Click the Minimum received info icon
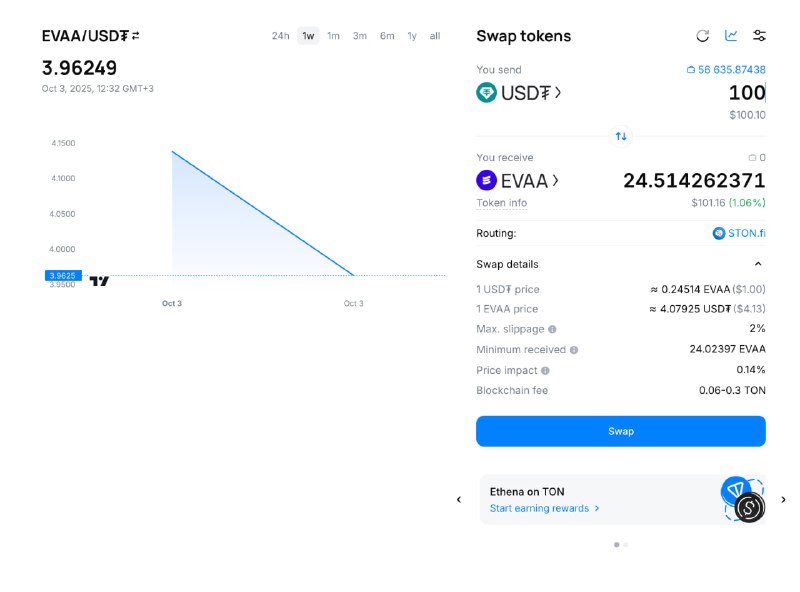Screen dimensions: 800x592 click(574, 350)
